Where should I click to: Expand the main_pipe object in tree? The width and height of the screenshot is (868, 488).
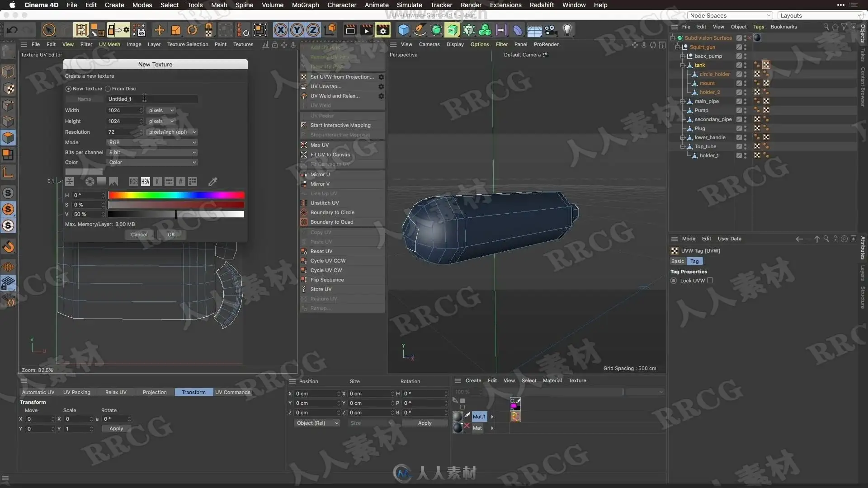click(x=682, y=101)
